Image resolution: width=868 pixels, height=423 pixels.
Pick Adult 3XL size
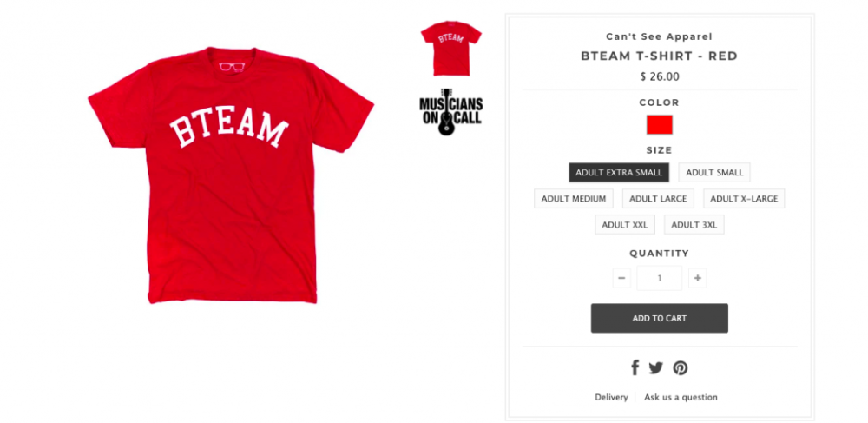(x=694, y=224)
